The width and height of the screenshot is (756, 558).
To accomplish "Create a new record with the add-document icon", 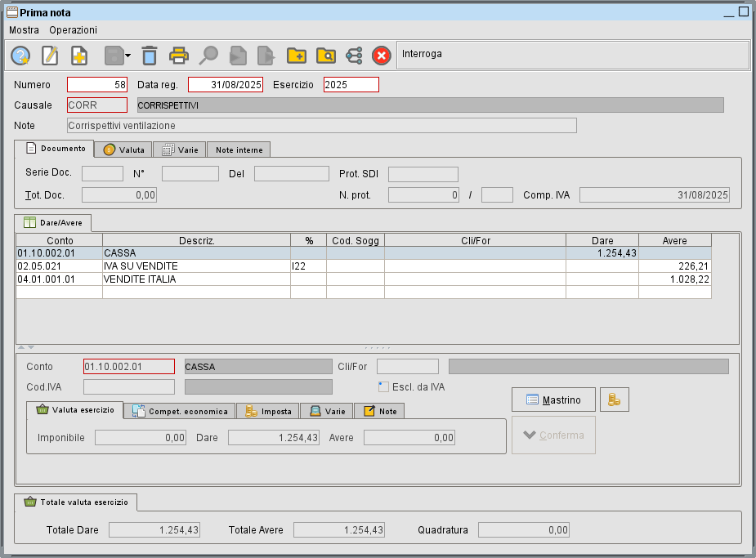I will 79,56.
